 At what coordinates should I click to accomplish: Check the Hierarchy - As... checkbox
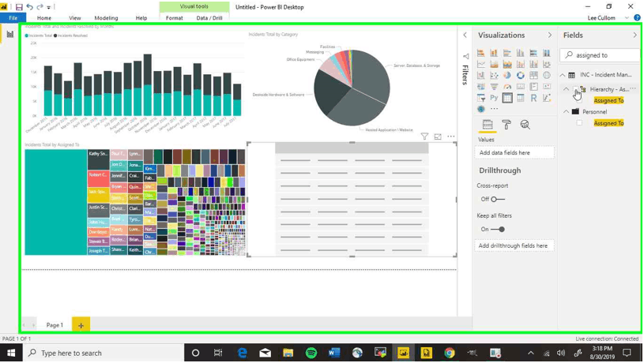[x=578, y=89]
